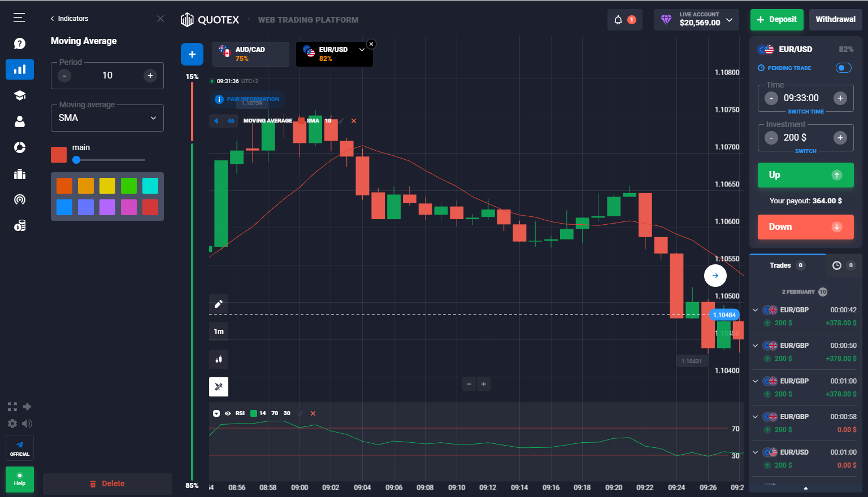
Task: Collapse the RSI panel dropdown arrow
Action: [216, 413]
